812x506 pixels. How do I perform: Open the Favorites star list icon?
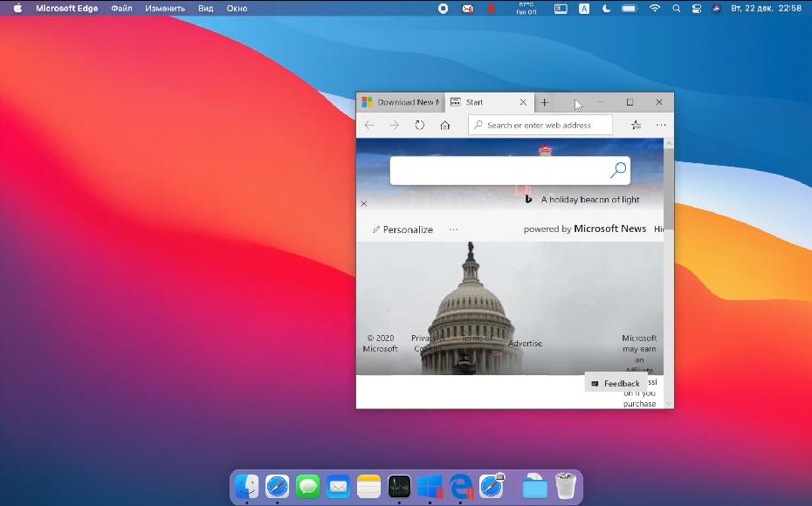[x=636, y=126]
